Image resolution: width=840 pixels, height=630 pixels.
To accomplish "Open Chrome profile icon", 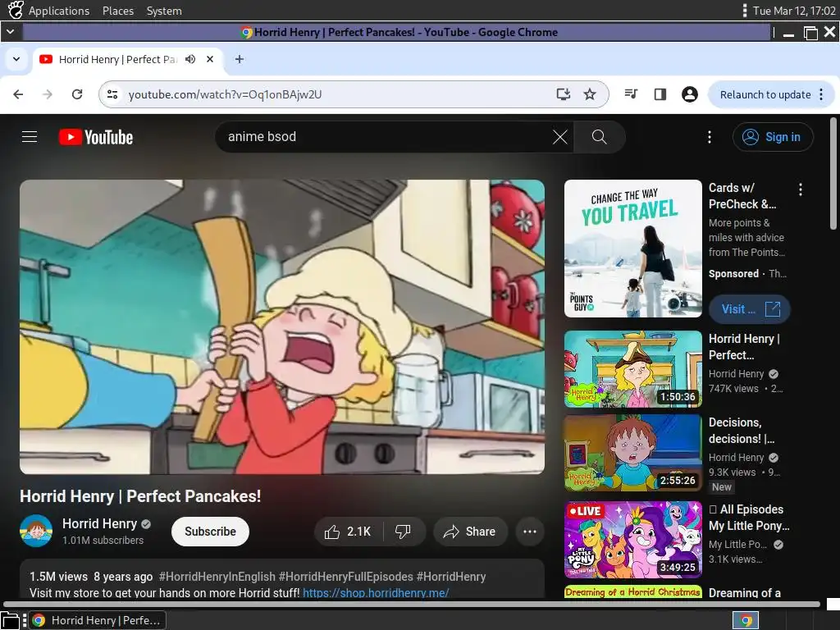I will coord(689,94).
